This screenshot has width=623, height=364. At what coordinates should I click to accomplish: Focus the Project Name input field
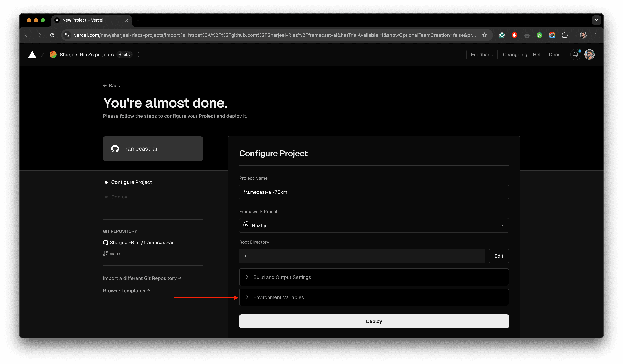374,192
